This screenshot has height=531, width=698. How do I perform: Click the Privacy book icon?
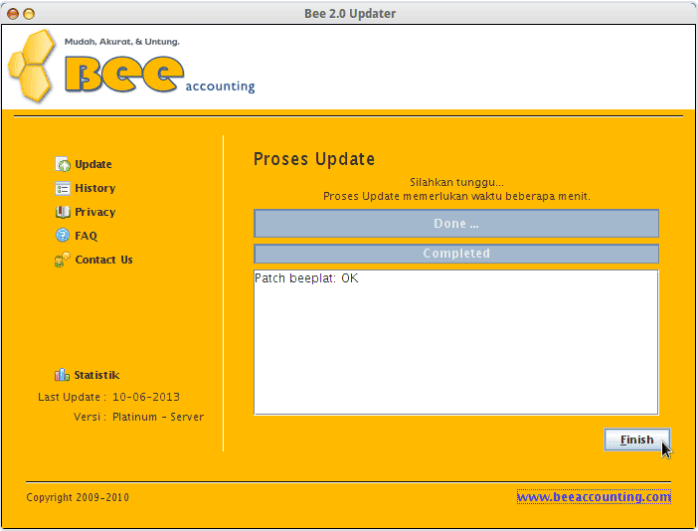63,212
